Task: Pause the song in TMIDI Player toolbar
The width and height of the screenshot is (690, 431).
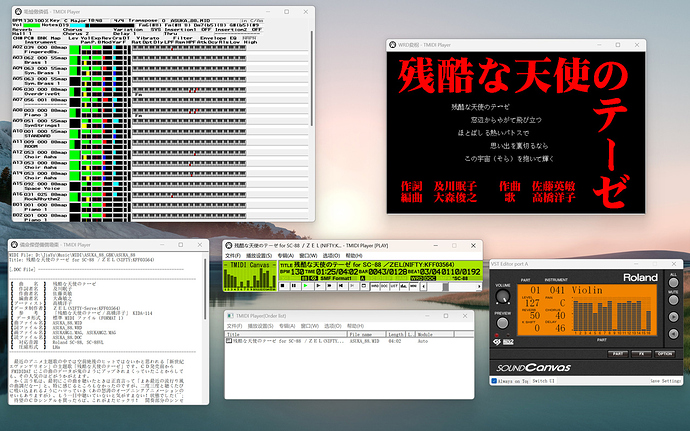Action: coord(294,286)
